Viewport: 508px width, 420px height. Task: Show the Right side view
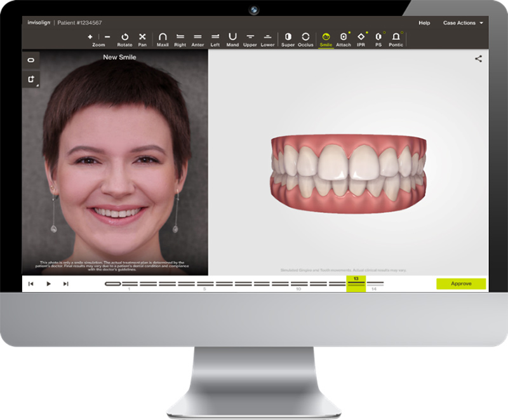pos(180,37)
